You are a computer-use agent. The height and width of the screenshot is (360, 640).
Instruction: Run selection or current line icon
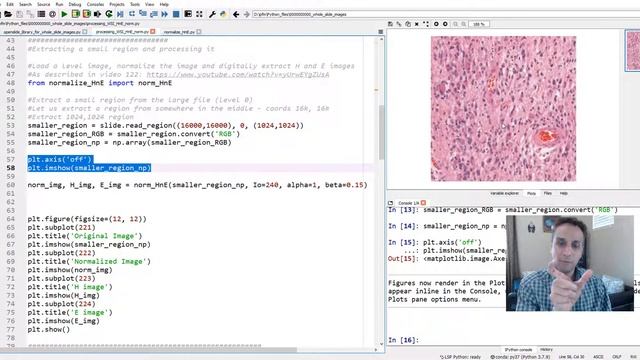point(98,14)
